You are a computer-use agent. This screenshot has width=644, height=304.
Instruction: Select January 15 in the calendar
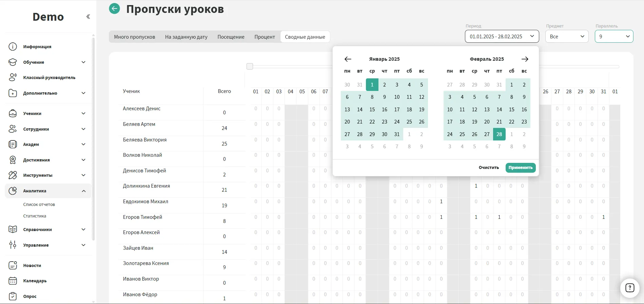pyautogui.click(x=372, y=110)
